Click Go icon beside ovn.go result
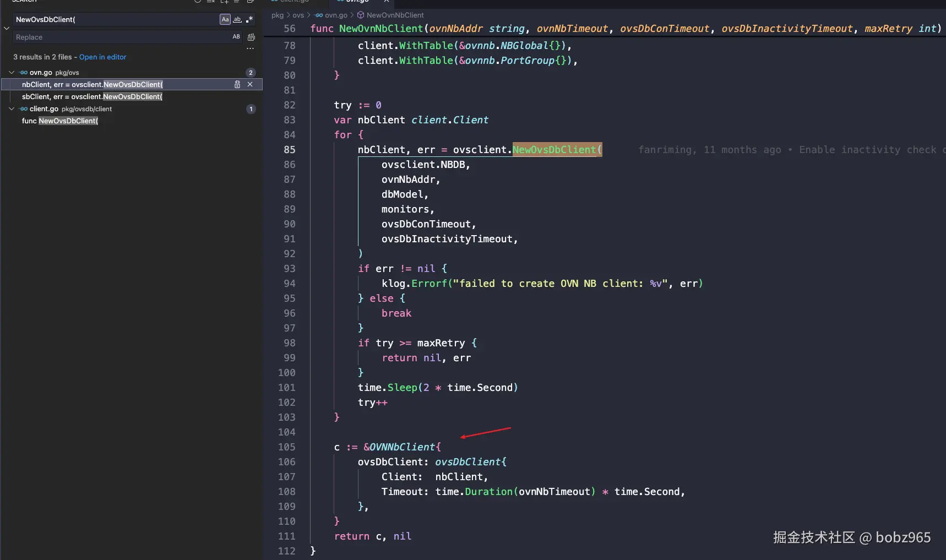The height and width of the screenshot is (560, 946). tap(24, 72)
